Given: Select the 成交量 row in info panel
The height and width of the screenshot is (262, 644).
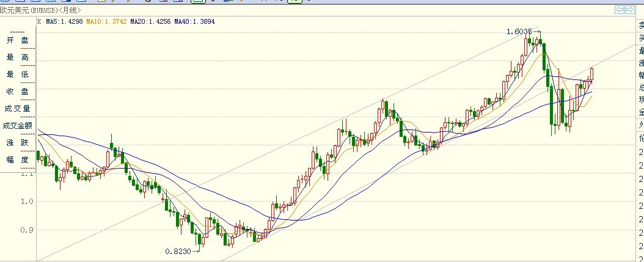Looking at the screenshot, I should [x=18, y=109].
